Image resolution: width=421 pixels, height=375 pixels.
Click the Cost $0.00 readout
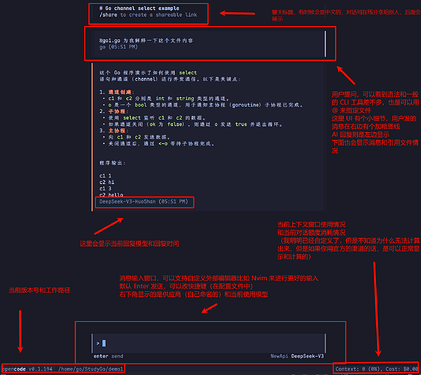pyautogui.click(x=401, y=369)
